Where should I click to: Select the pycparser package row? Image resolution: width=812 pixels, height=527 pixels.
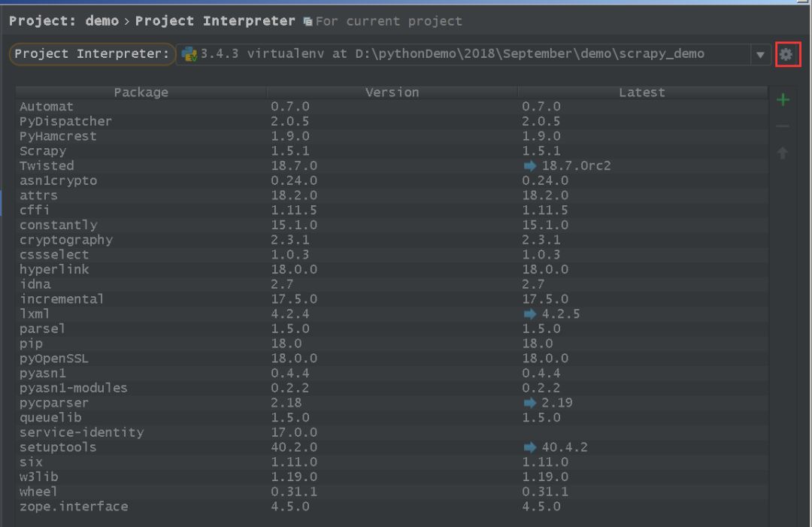392,403
